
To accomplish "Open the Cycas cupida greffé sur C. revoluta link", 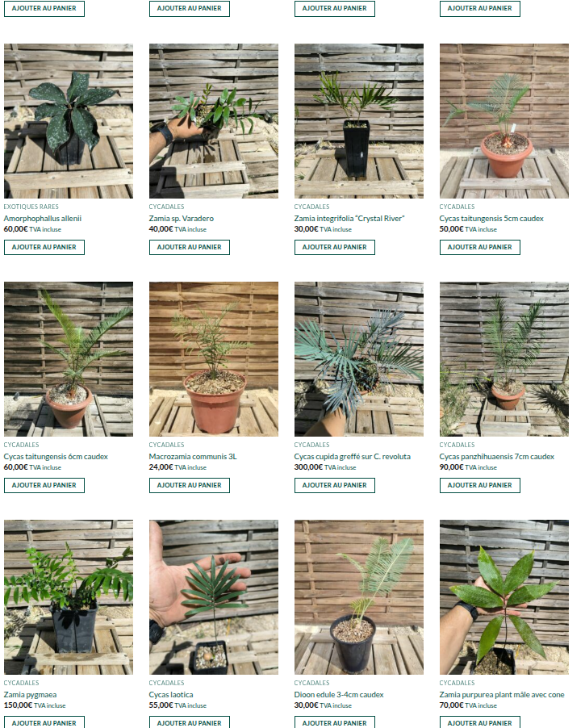I will 353,456.
